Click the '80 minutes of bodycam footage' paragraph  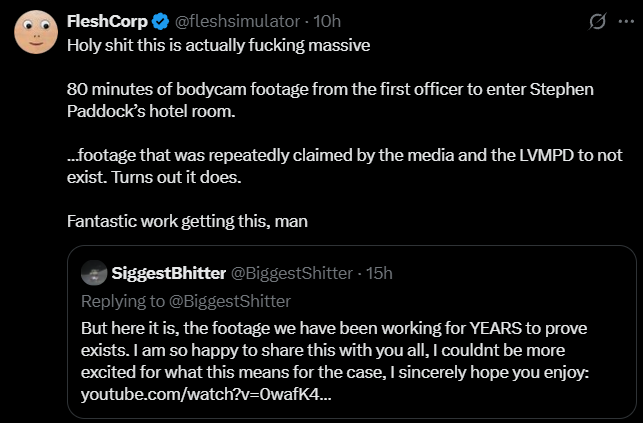(330, 100)
